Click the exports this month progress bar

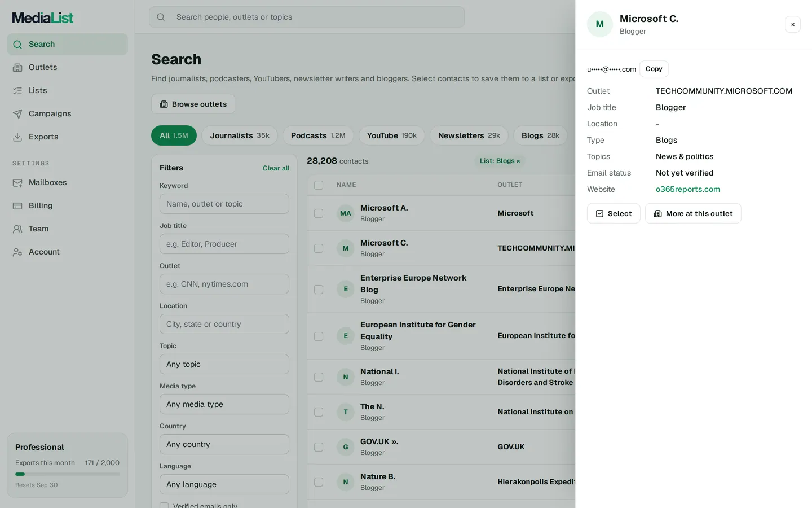(67, 474)
